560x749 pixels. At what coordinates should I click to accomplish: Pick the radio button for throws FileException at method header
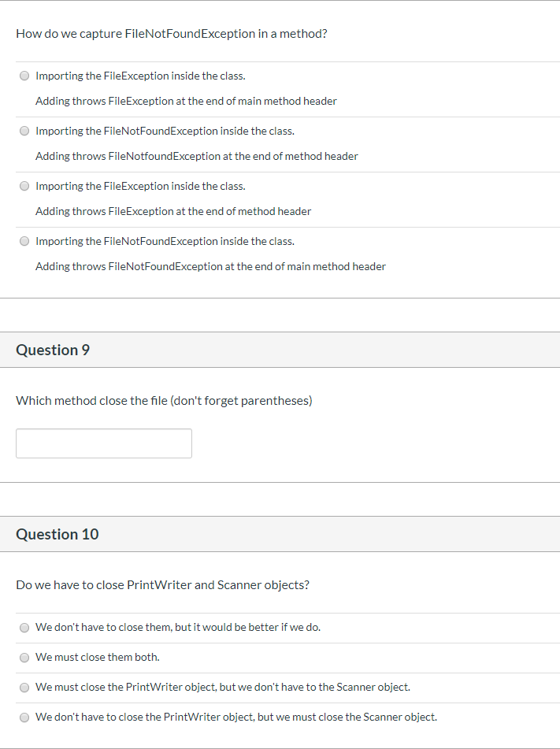(x=24, y=187)
